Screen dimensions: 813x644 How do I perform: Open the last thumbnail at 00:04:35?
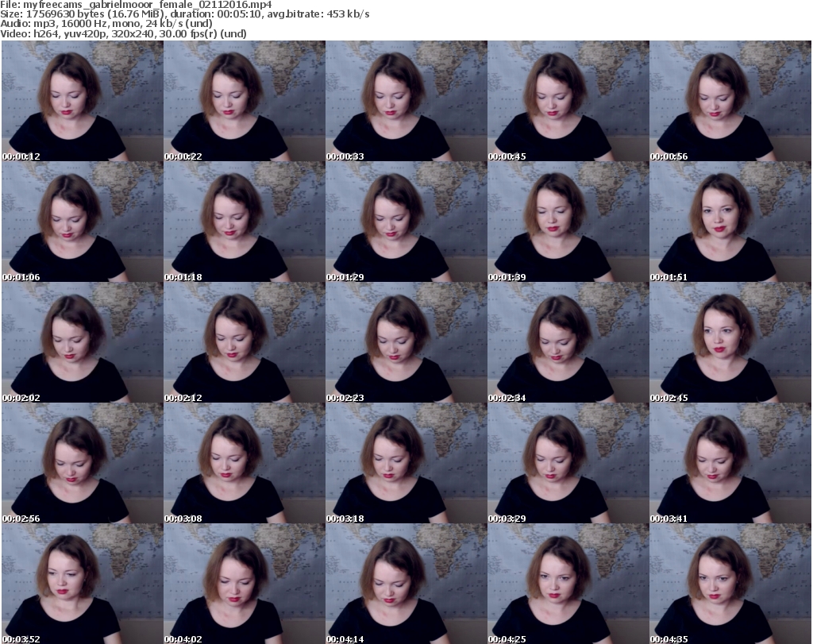pyautogui.click(x=730, y=584)
